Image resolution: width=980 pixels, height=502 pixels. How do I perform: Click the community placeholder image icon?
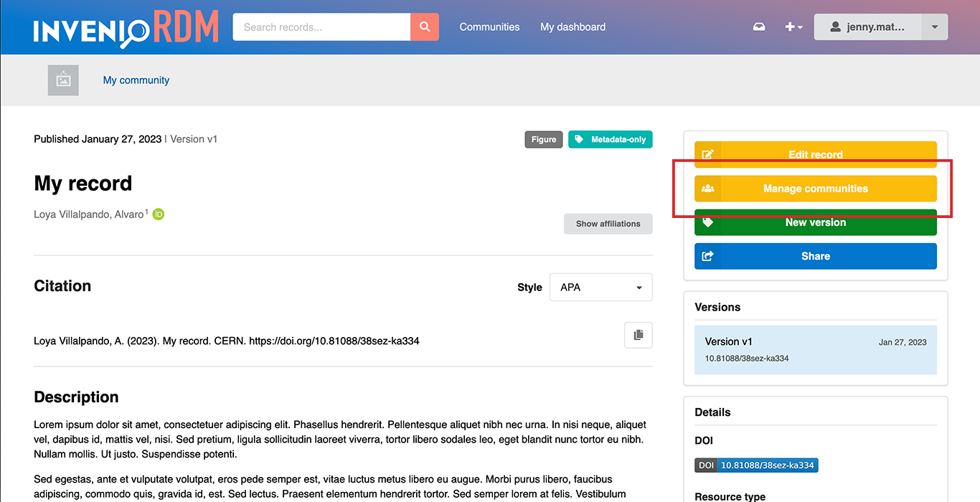pos(63,80)
